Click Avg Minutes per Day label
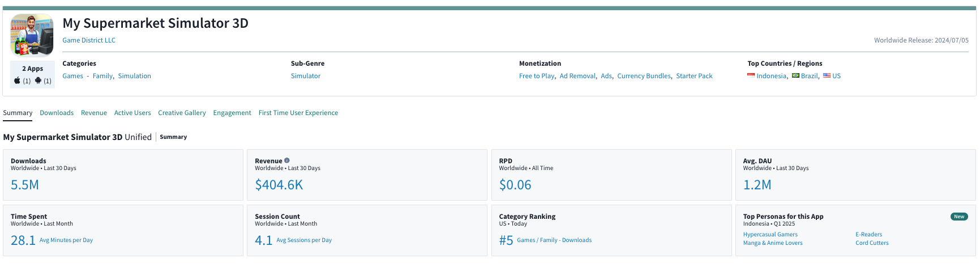This screenshot has height=267, width=980. (x=66, y=240)
